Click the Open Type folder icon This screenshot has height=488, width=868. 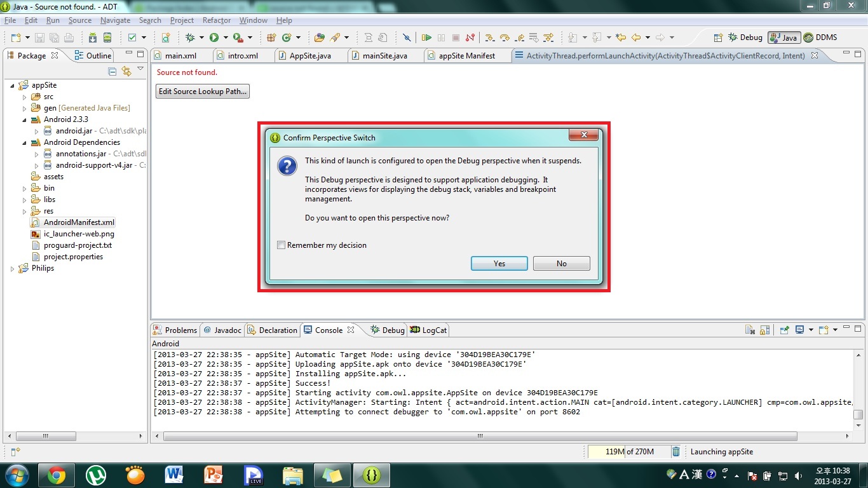coord(320,37)
